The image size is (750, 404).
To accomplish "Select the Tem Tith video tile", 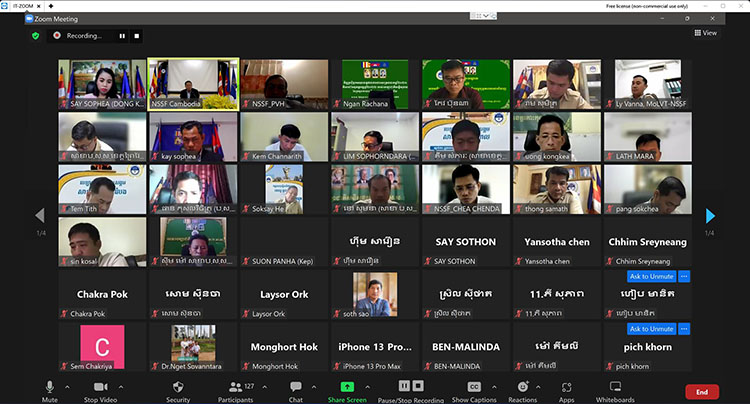I will tap(102, 189).
